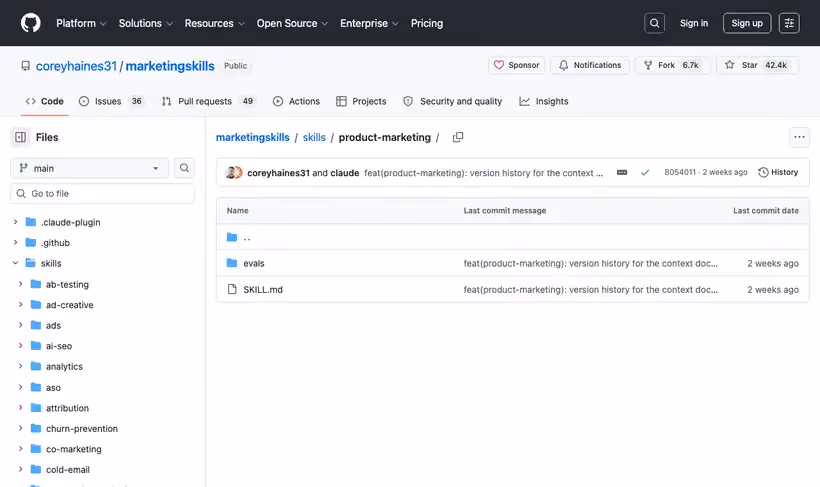Click the Go to file input
This screenshot has height=487, width=820.
102,194
